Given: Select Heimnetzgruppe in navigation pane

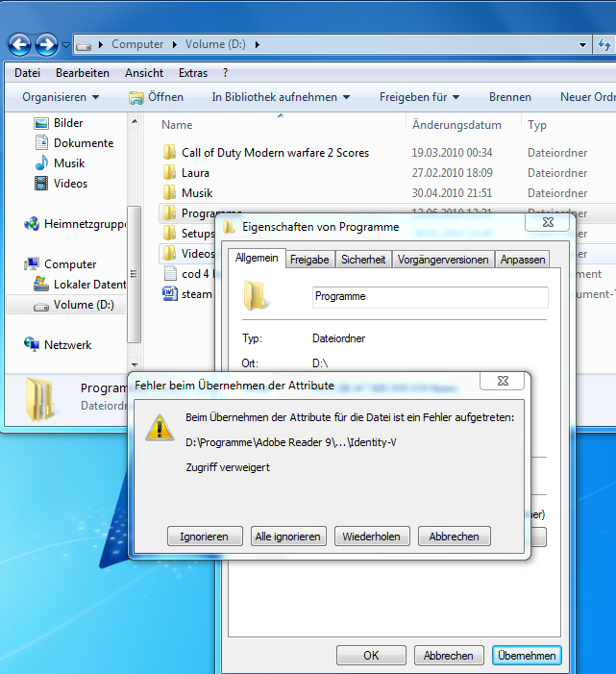Looking at the screenshot, I should 75,224.
